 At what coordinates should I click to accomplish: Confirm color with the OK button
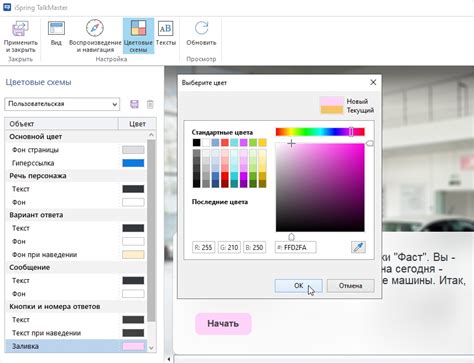coord(299,286)
